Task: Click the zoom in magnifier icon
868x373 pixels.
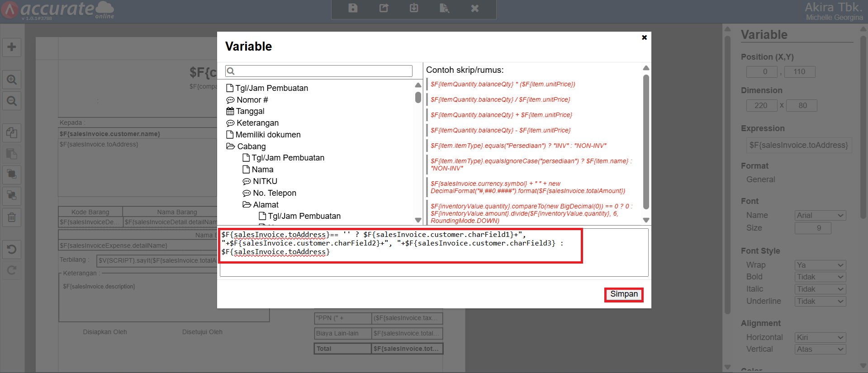Action: pyautogui.click(x=12, y=80)
